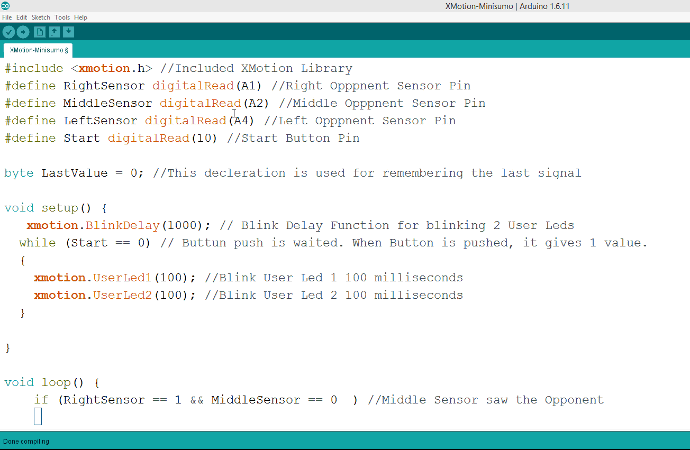Image resolution: width=690 pixels, height=450 pixels.
Task: Open the Edit menu
Action: pos(22,18)
